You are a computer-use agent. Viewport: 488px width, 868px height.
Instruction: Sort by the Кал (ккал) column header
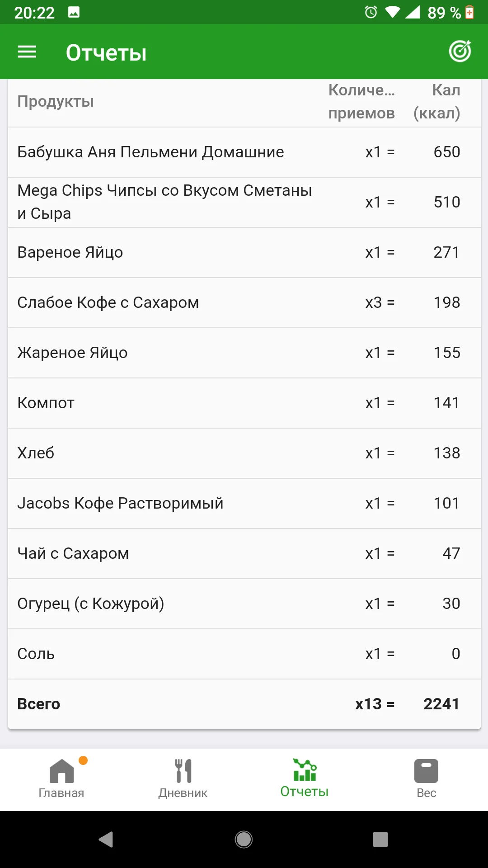pyautogui.click(x=437, y=102)
